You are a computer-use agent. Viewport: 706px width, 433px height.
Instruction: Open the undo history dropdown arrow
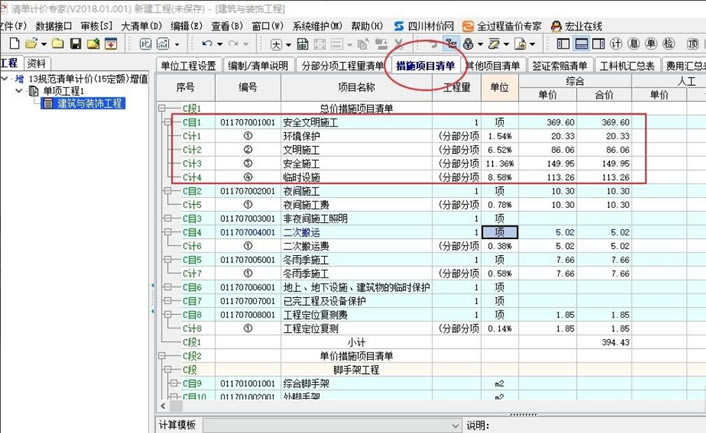click(x=220, y=44)
